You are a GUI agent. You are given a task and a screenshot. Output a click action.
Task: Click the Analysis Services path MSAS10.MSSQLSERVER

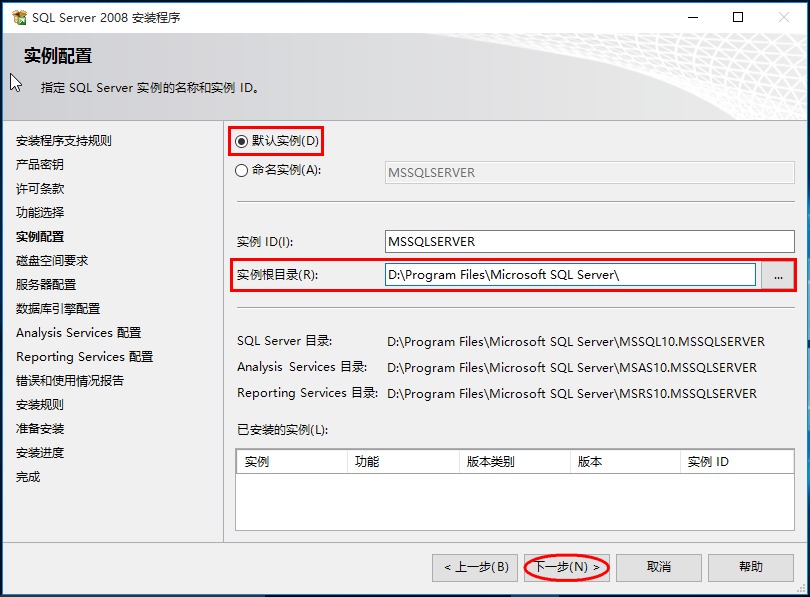click(572, 367)
